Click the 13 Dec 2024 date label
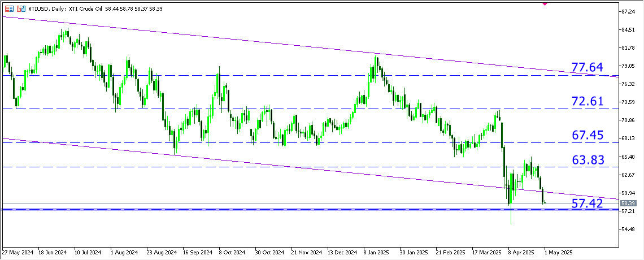The height and width of the screenshot is (260, 644). pyautogui.click(x=341, y=253)
